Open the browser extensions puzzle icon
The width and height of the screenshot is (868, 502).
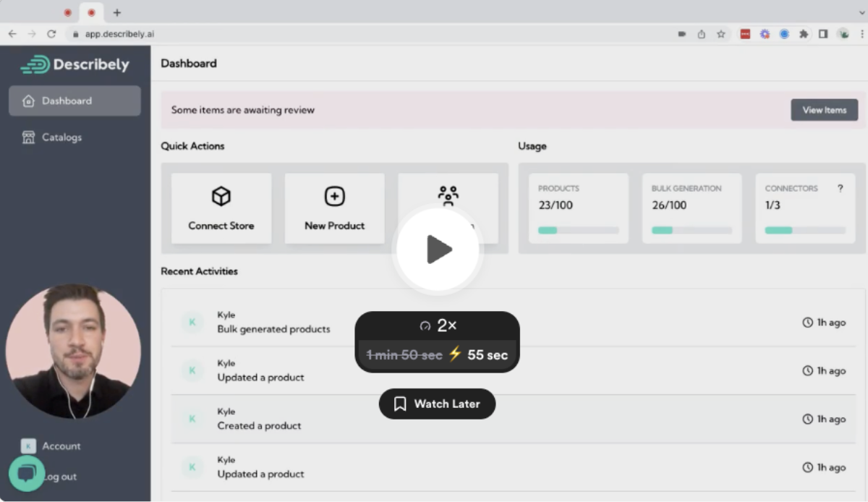pyautogui.click(x=804, y=34)
